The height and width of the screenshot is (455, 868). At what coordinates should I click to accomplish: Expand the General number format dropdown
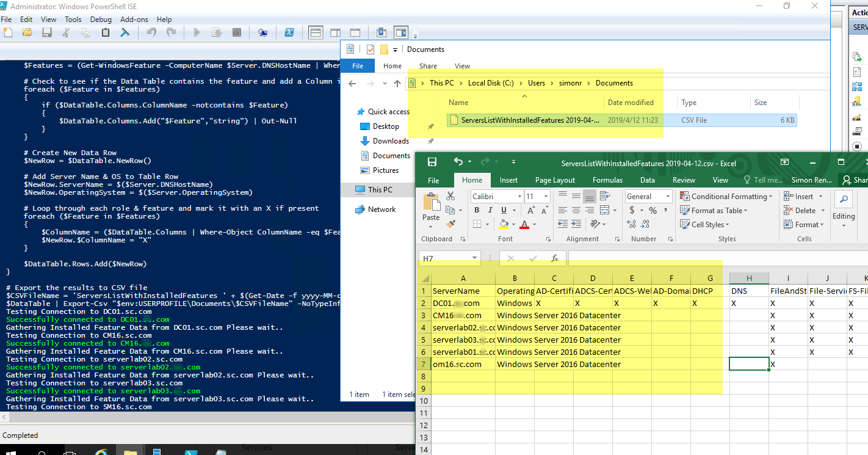point(668,197)
